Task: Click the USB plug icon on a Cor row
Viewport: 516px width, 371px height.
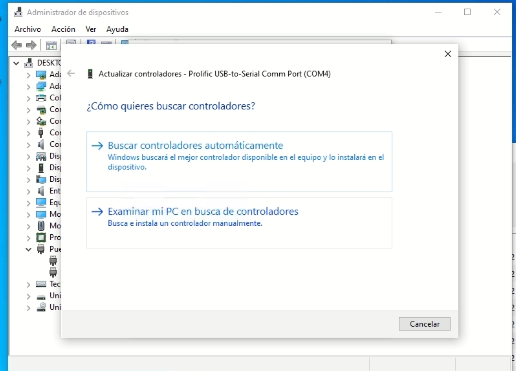Action: (41, 133)
